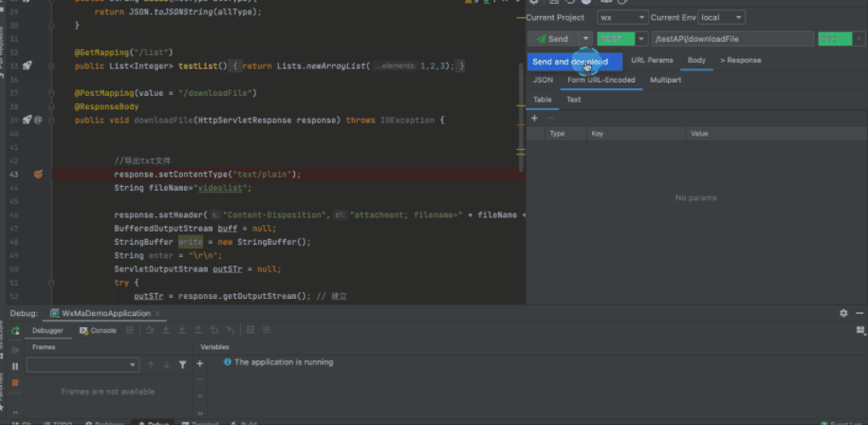Click the rocket gutter icon beside downloadFile

pos(27,120)
